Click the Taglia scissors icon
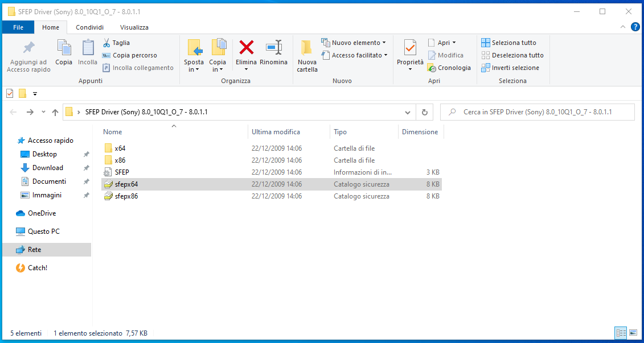Image resolution: width=644 pixels, height=343 pixels. click(106, 43)
